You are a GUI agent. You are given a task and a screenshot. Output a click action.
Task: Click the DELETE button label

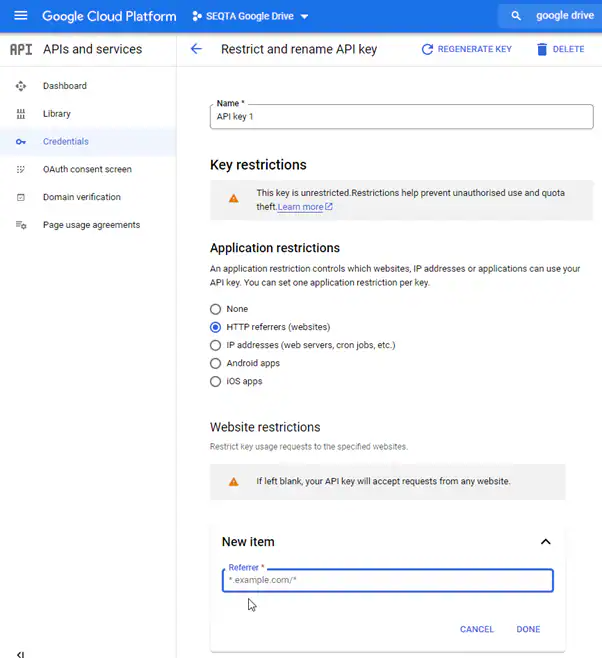568,49
